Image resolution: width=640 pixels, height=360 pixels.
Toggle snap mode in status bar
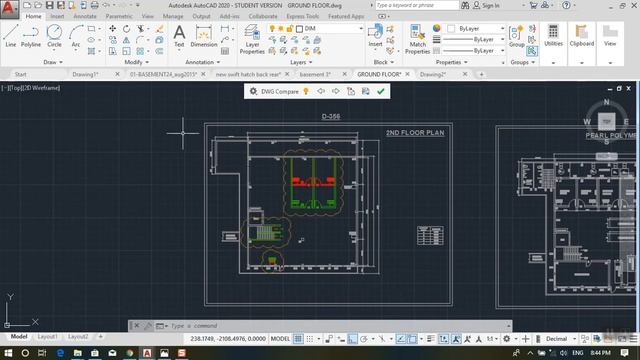[x=310, y=339]
